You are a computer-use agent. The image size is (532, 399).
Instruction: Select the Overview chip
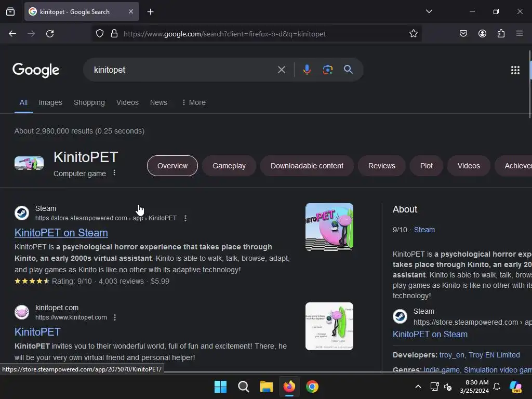[172, 166]
